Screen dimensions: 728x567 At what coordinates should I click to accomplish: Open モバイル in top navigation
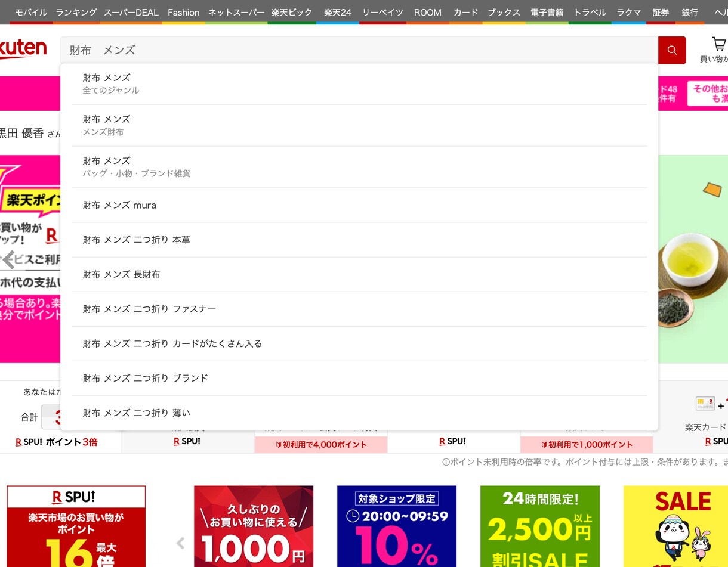pyautogui.click(x=31, y=12)
